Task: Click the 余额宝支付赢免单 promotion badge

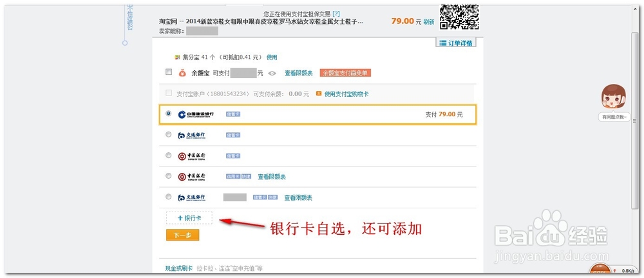Action: 345,73
